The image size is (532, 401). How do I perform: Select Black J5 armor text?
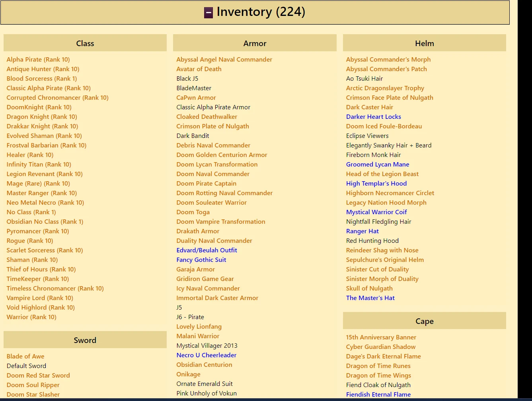pyautogui.click(x=187, y=79)
